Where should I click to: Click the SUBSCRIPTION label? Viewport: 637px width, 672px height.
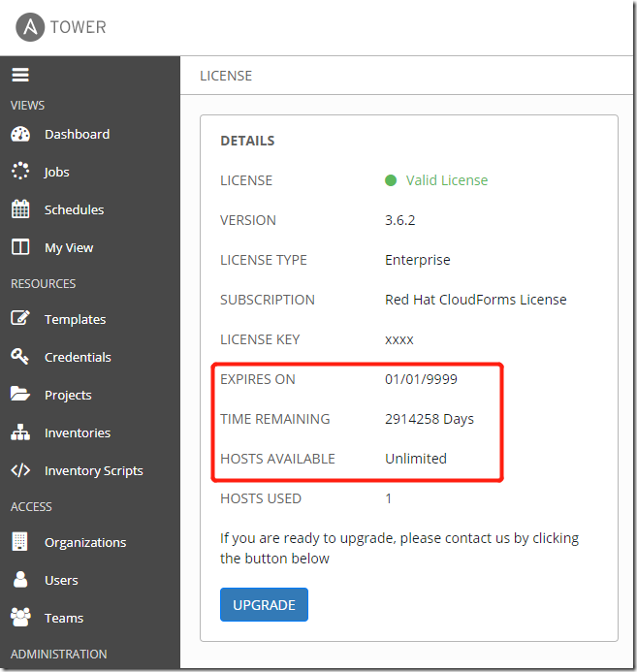coord(268,300)
